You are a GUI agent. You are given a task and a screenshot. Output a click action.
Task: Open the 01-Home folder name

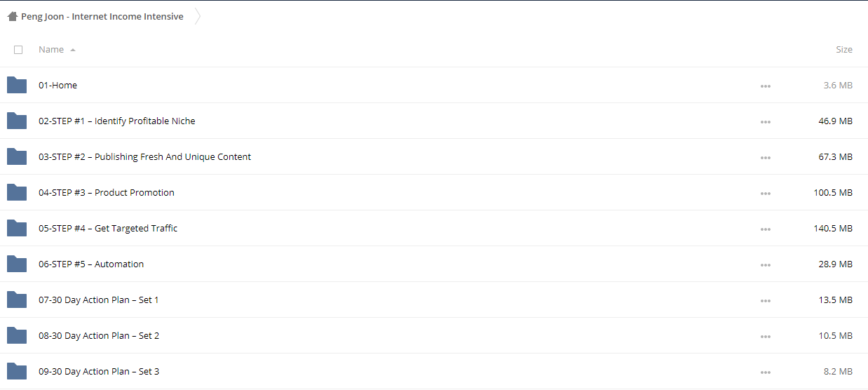click(58, 86)
